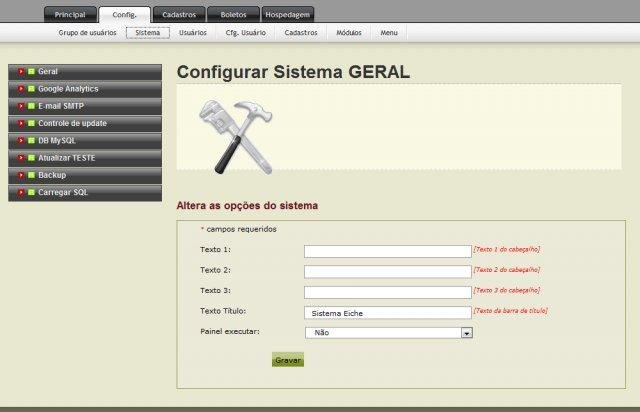Click the '[Texto 2 do cabeçalho]' hint
640x412 pixels.
point(507,269)
